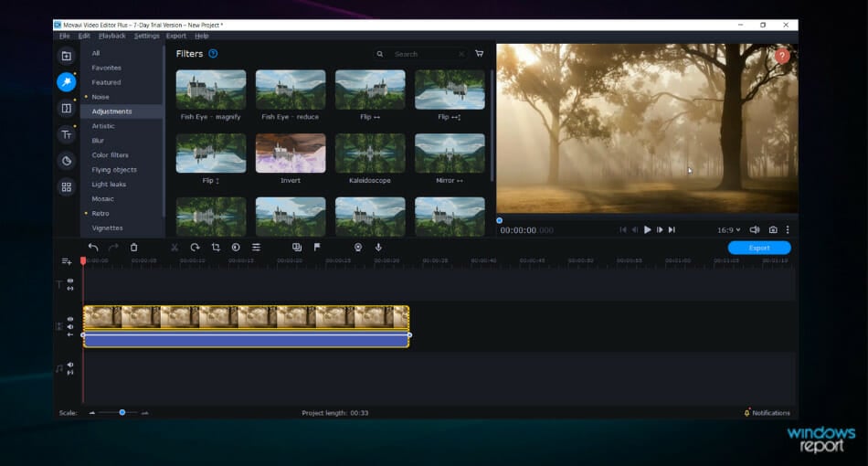The image size is (868, 466).
Task: Open the three-dot player options menu
Action: [788, 230]
